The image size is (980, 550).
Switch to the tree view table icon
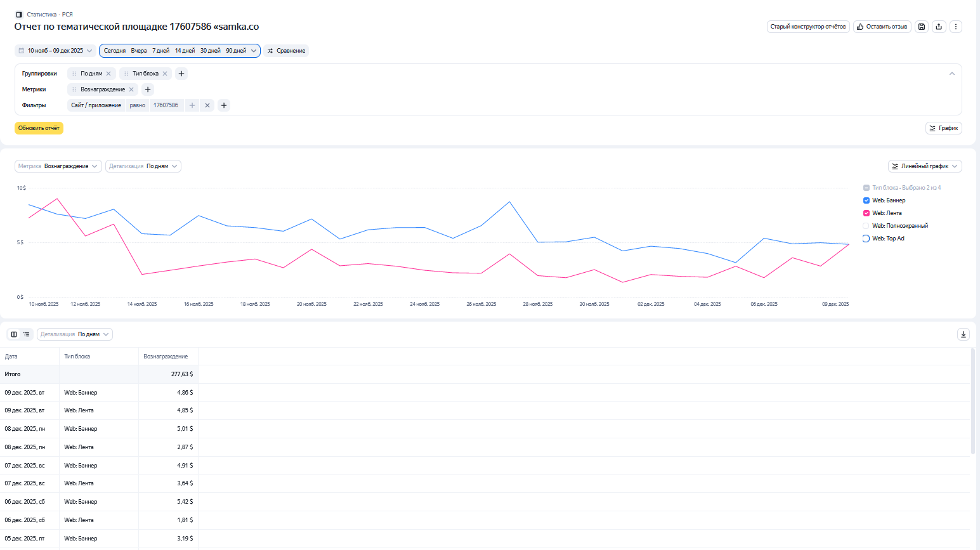pyautogui.click(x=26, y=334)
